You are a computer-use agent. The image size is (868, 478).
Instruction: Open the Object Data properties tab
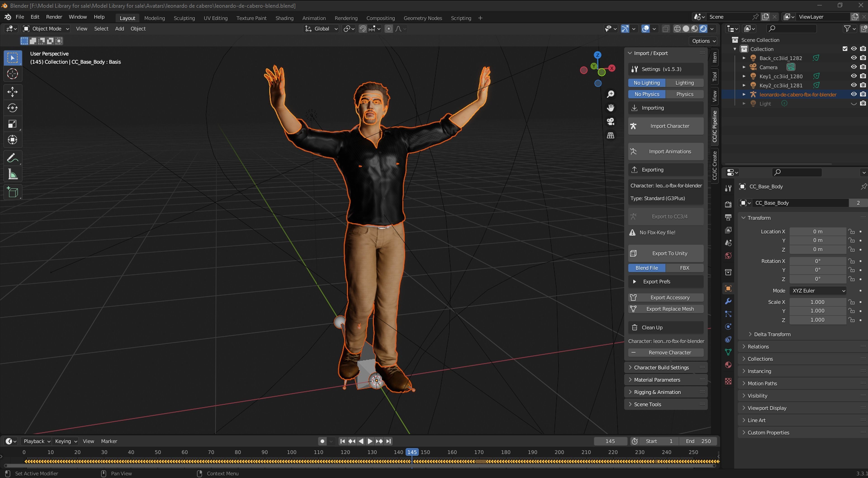tap(728, 352)
